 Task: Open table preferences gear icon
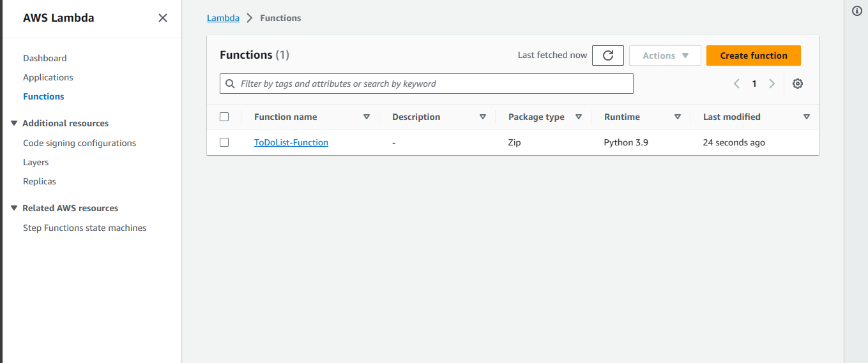[x=797, y=84]
